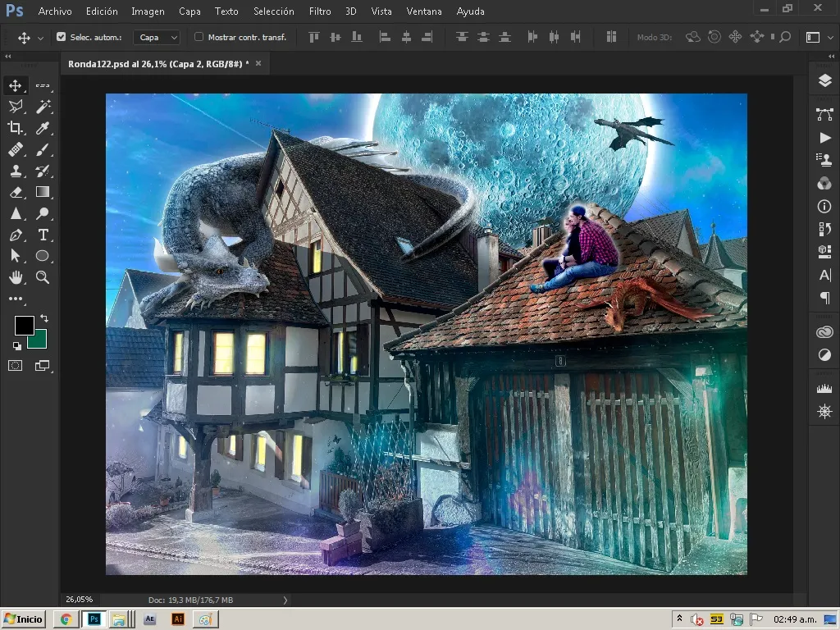
Task: Click the document size status readout
Action: pos(190,600)
